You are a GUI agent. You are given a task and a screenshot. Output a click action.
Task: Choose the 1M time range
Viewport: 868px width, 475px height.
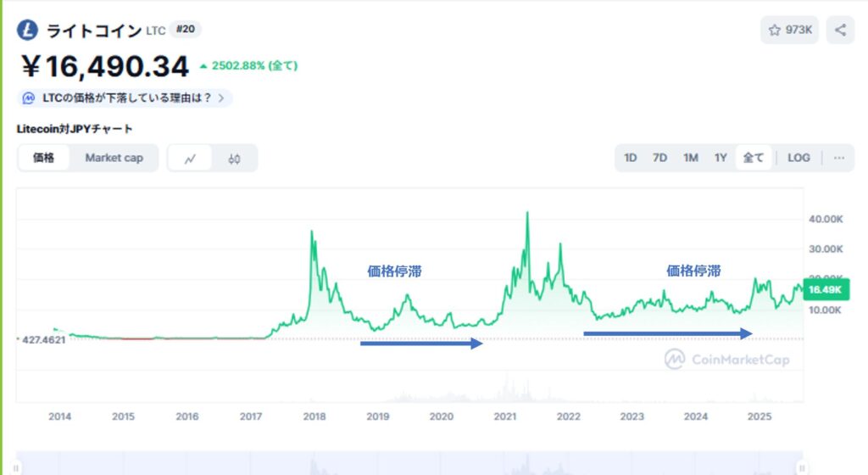click(690, 158)
